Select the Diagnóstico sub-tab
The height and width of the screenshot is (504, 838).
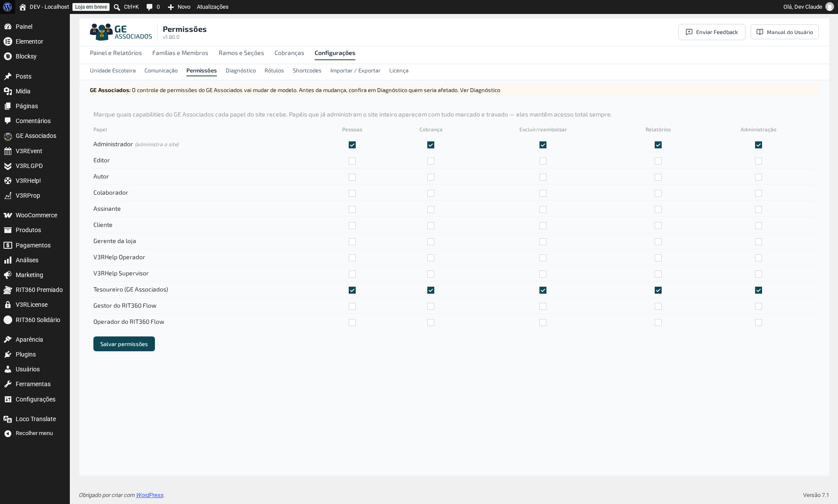pyautogui.click(x=240, y=71)
